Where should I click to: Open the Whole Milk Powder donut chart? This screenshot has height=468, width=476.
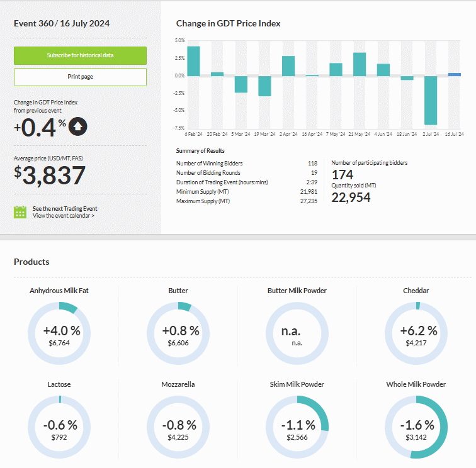point(416,427)
